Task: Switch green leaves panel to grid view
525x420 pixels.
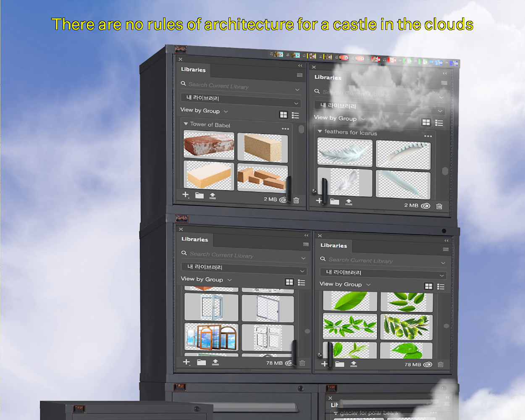Action: pyautogui.click(x=428, y=286)
